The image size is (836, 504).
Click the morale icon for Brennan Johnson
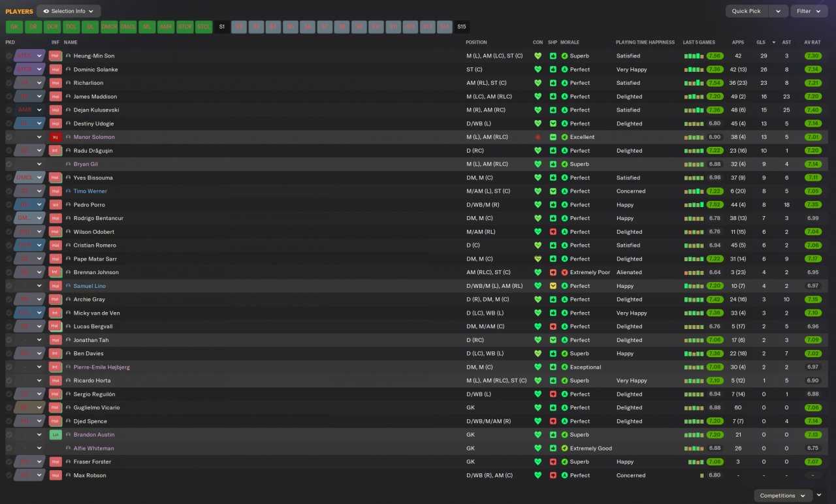coord(564,272)
